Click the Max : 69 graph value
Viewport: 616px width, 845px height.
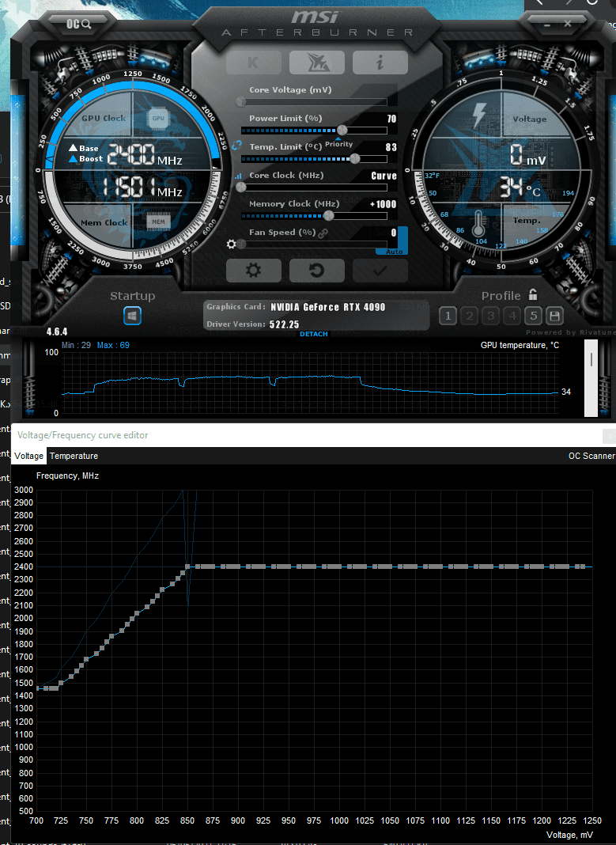113,345
